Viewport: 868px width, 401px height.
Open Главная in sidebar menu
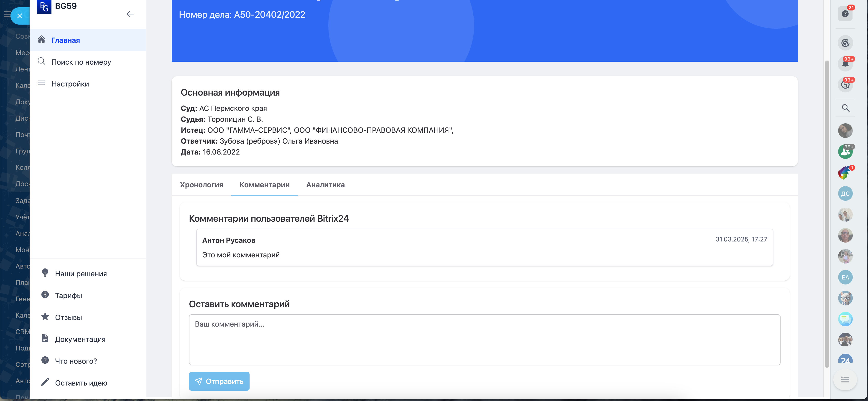65,41
